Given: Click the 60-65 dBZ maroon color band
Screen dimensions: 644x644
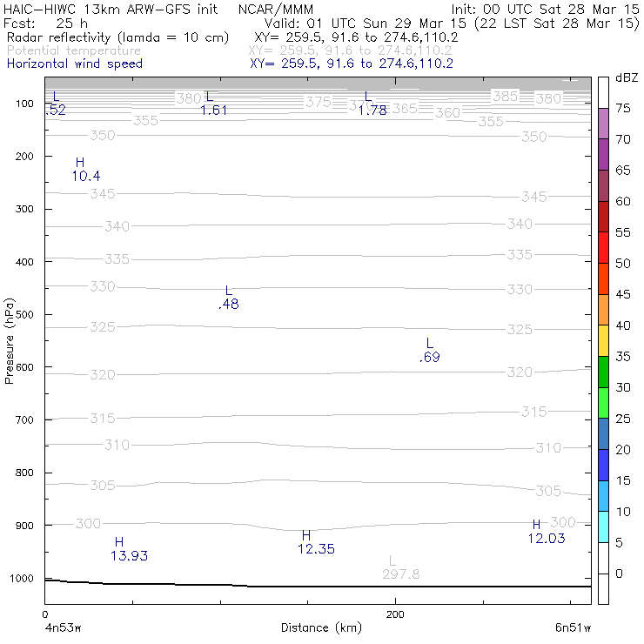Looking at the screenshot, I should (603, 185).
